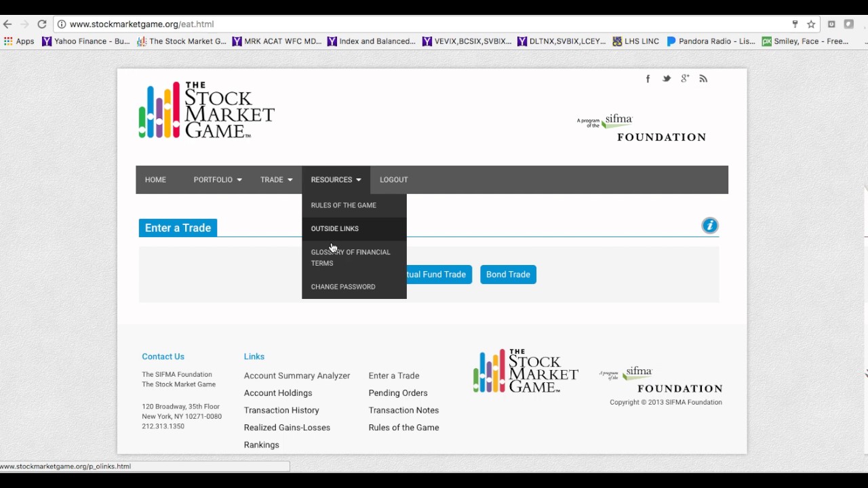Open The Stock Market G... bookmark
This screenshot has width=868, height=488.
click(182, 41)
